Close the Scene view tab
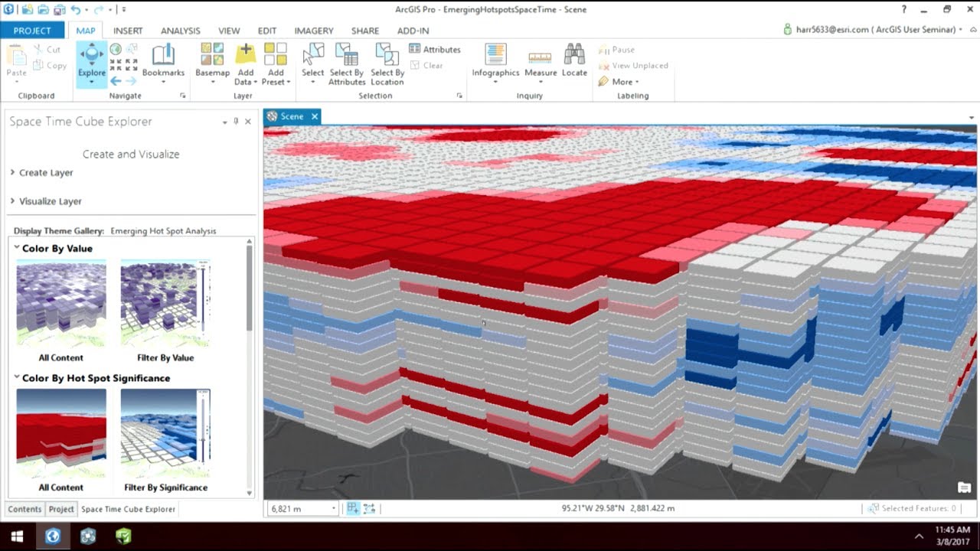The image size is (980, 551). point(314,116)
